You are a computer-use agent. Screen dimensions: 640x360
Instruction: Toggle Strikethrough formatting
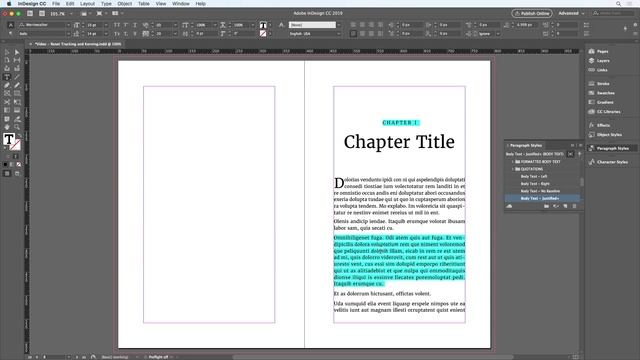pyautogui.click(x=135, y=33)
